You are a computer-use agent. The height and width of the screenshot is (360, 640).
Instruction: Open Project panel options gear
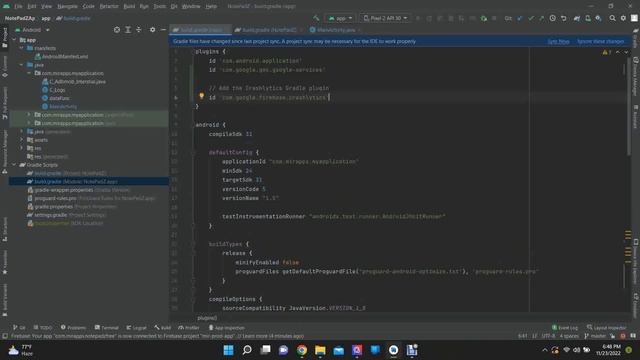pyautogui.click(x=152, y=30)
